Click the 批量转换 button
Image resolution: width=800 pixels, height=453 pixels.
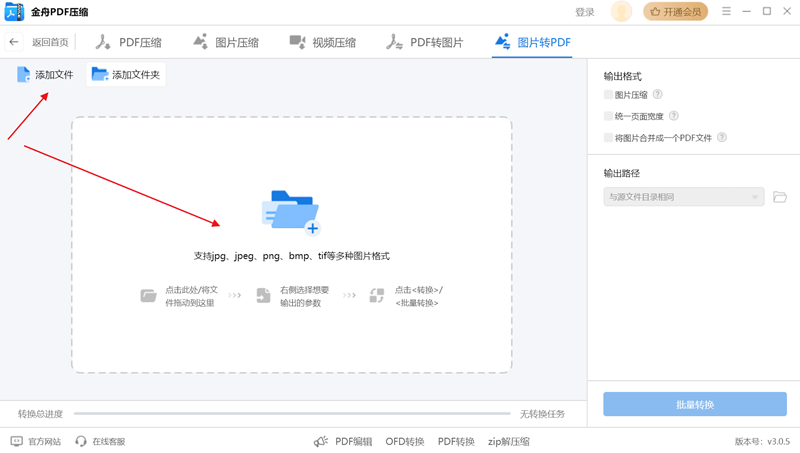pos(695,405)
